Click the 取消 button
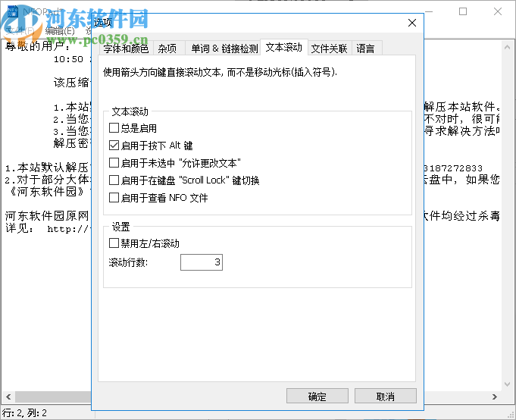Image resolution: width=516 pixels, height=420 pixels. click(386, 396)
